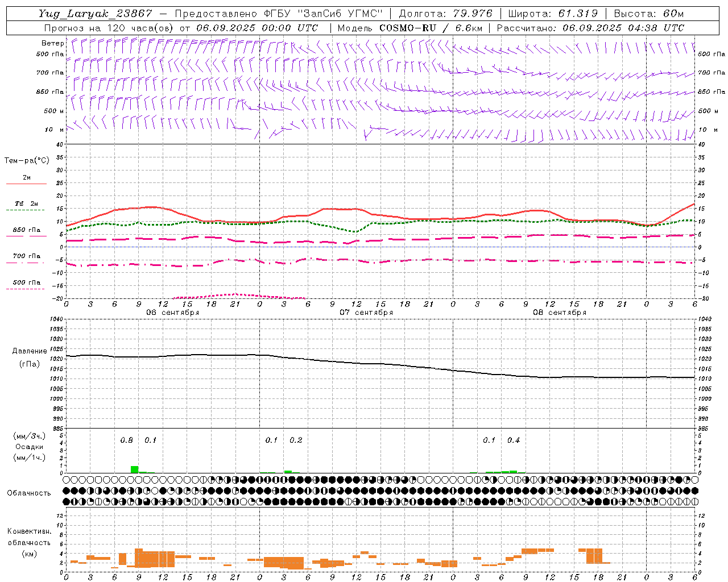Click the '(гПа)' unit under Давление

(x=30, y=364)
